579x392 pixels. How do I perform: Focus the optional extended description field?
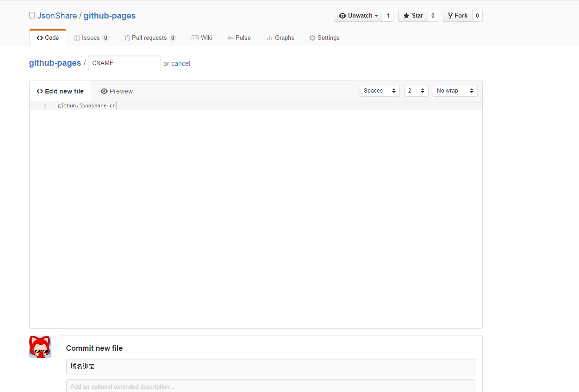click(x=271, y=386)
